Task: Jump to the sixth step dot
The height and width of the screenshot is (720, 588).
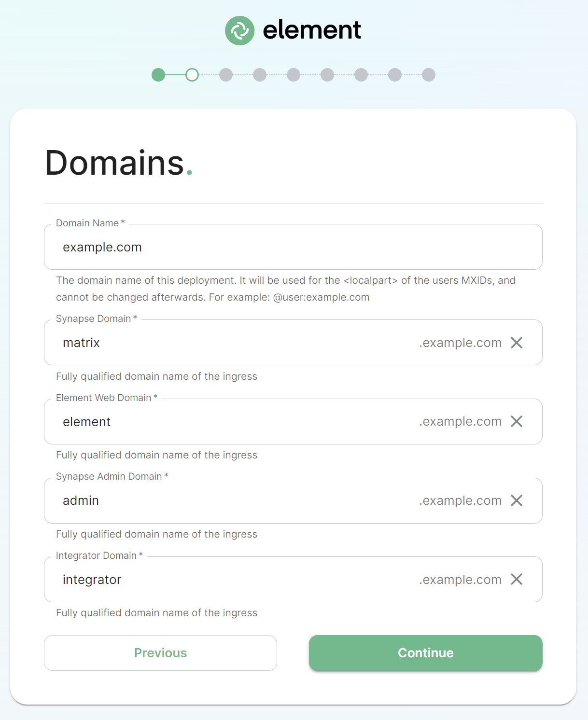Action: [x=327, y=75]
